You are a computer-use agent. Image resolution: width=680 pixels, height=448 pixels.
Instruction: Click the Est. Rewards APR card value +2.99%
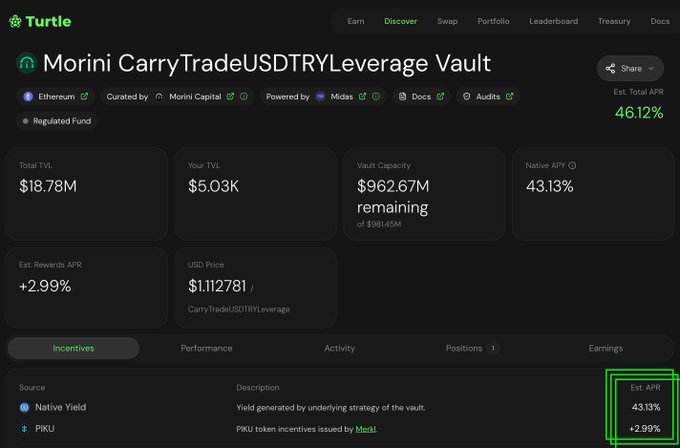point(45,286)
